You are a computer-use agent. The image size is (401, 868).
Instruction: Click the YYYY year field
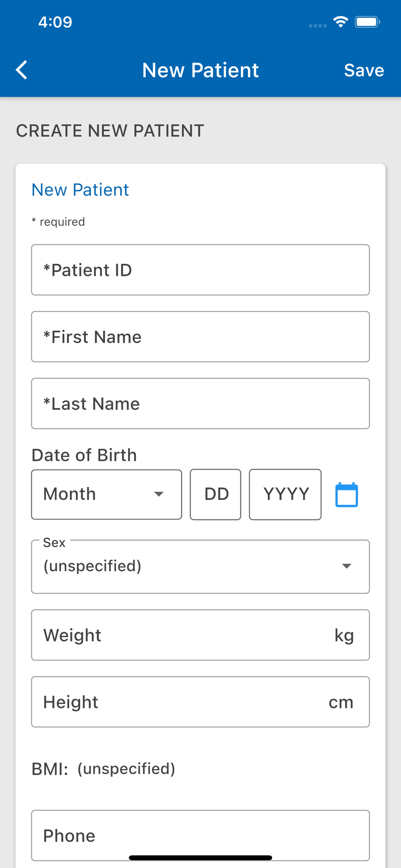285,494
